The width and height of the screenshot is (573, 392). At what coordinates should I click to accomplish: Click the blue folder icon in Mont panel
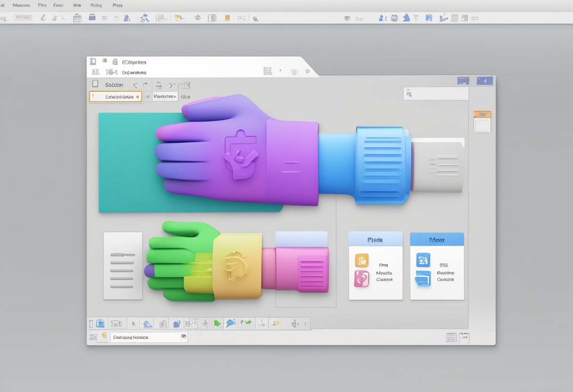(x=423, y=279)
